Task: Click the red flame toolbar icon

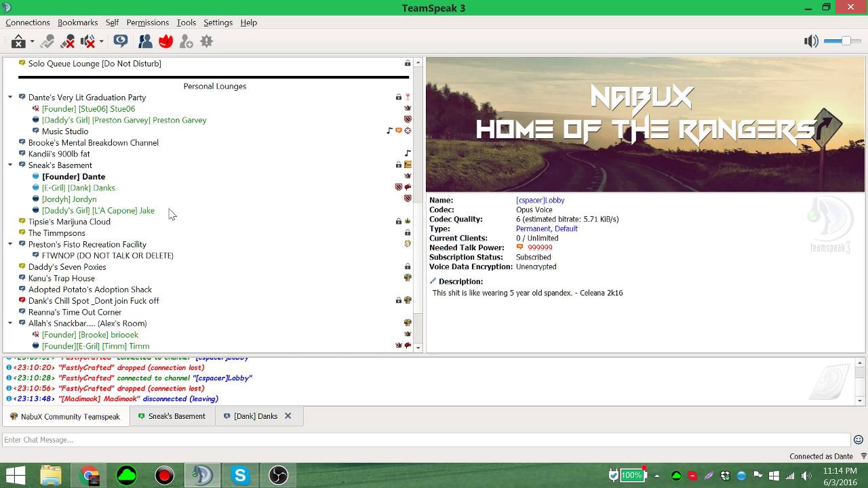Action: coord(165,41)
